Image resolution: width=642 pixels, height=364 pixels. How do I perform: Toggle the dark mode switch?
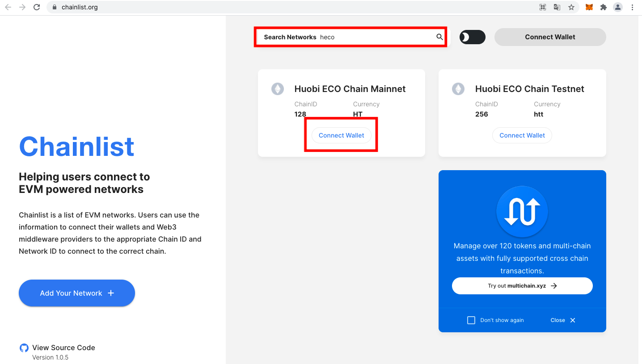[x=473, y=37]
